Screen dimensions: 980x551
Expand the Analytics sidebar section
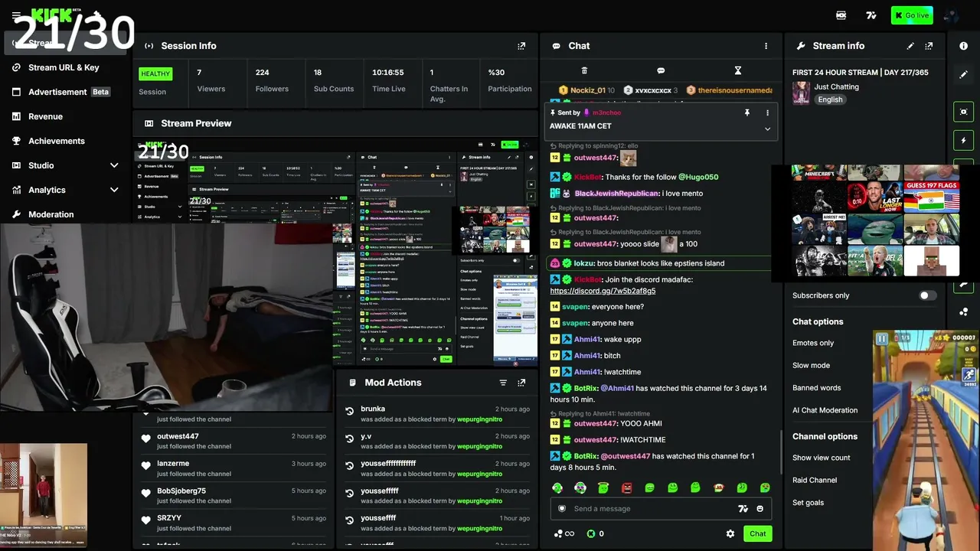click(114, 190)
